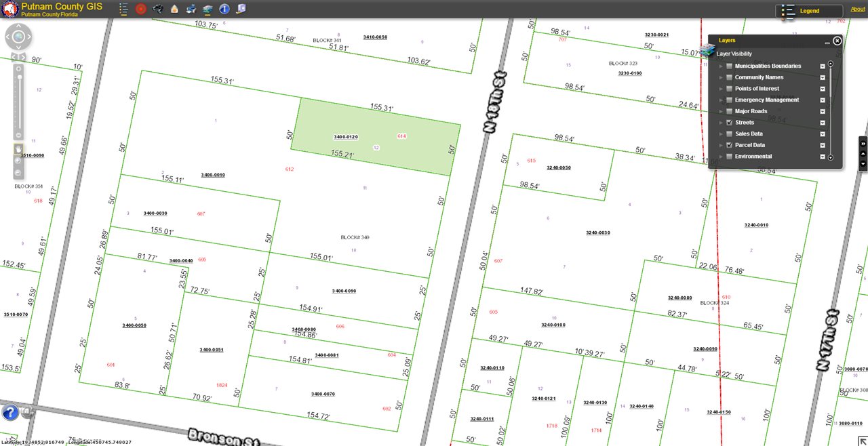Select the hand pan tool

click(x=18, y=148)
